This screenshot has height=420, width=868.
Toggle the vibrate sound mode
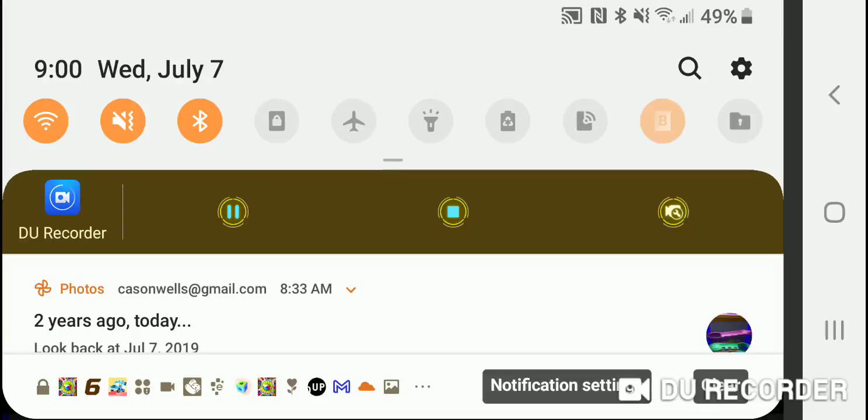[x=123, y=121]
